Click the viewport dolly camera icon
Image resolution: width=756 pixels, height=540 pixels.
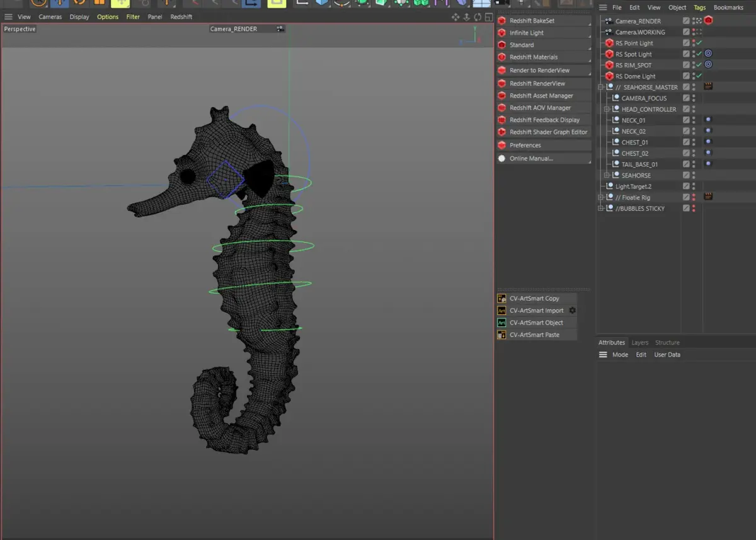coord(467,17)
